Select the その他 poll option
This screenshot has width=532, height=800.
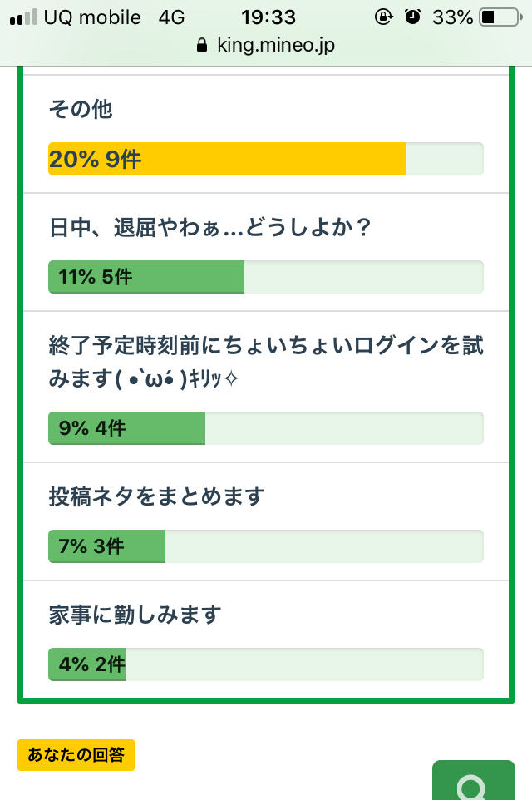click(81, 109)
